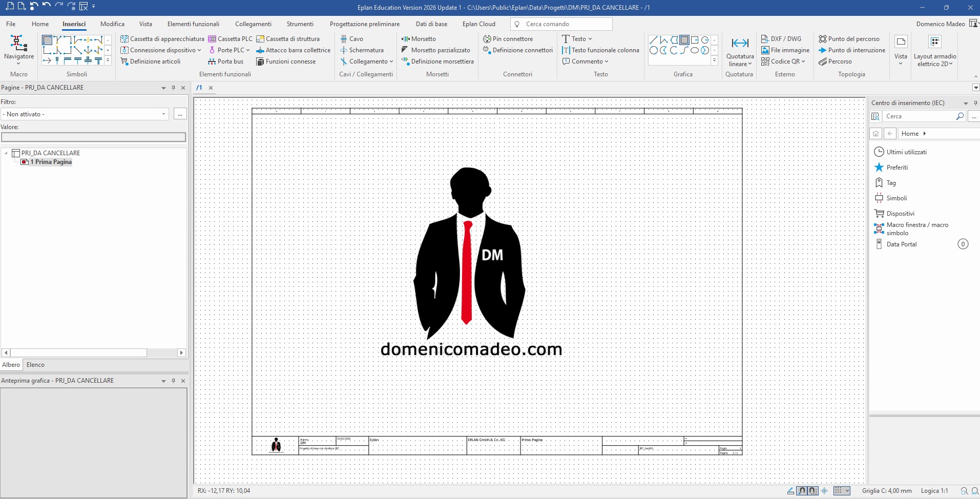Screen dimensions: 980x499
Task: Collapse the PRJ_DA CANCELLARE tree node
Action: 6,153
